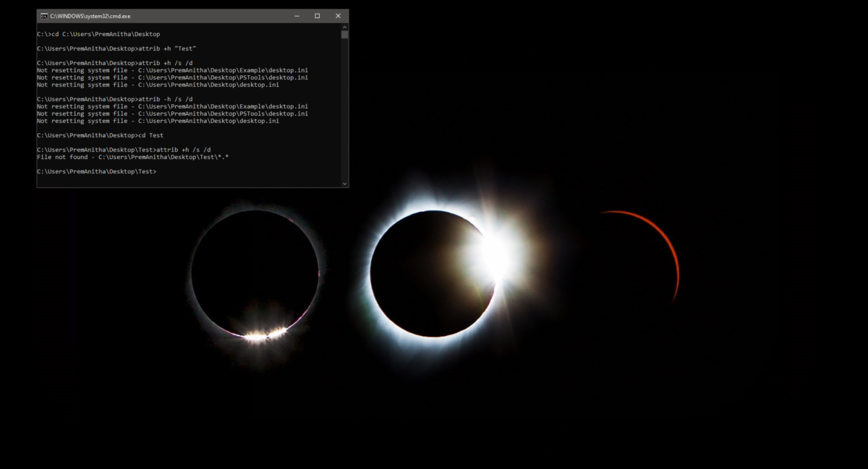Screen dimensions: 868x469
Task: Close the Command Prompt window
Action: click(x=338, y=16)
